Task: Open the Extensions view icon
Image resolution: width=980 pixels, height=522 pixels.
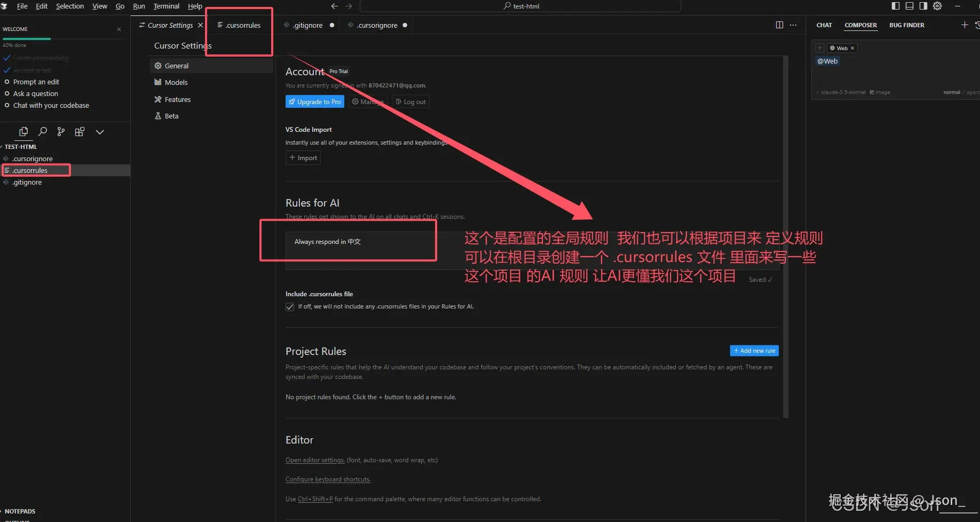Action: coord(80,132)
